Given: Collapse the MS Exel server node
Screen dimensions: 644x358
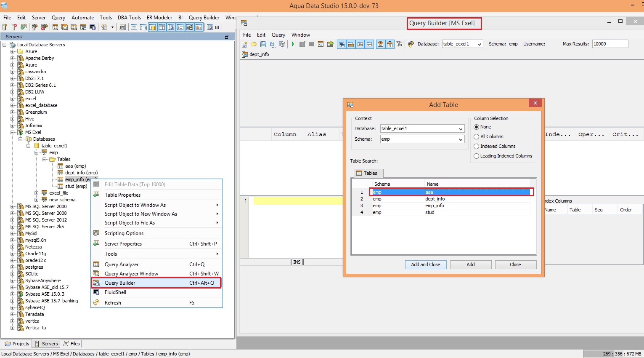Looking at the screenshot, I should (13, 132).
